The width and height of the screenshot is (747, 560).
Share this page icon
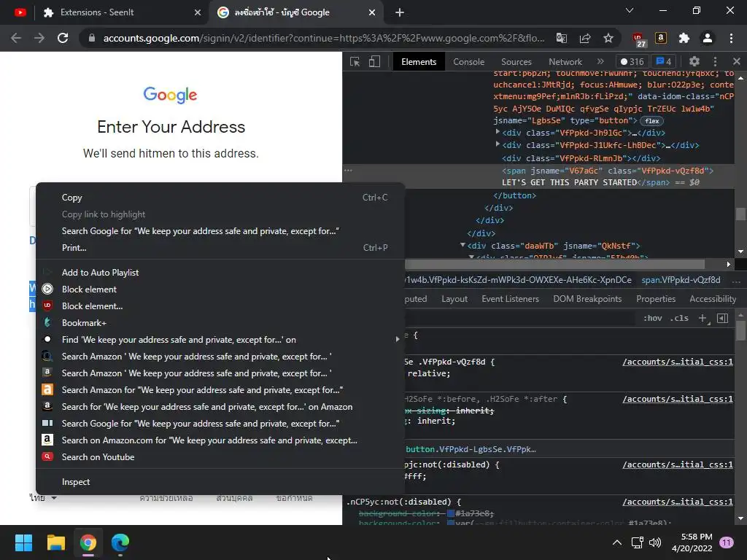tap(585, 38)
